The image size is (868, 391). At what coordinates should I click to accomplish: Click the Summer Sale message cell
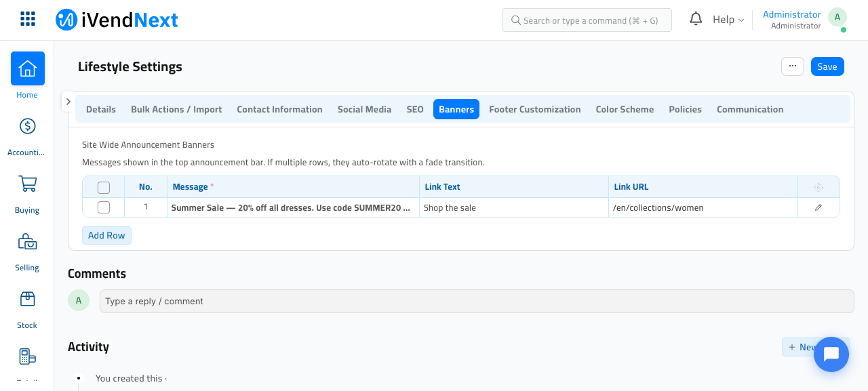tap(293, 207)
